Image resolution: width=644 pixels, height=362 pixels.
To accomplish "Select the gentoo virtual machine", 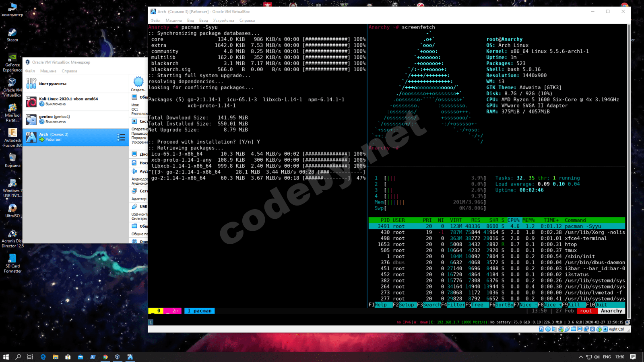I will 76,119.
